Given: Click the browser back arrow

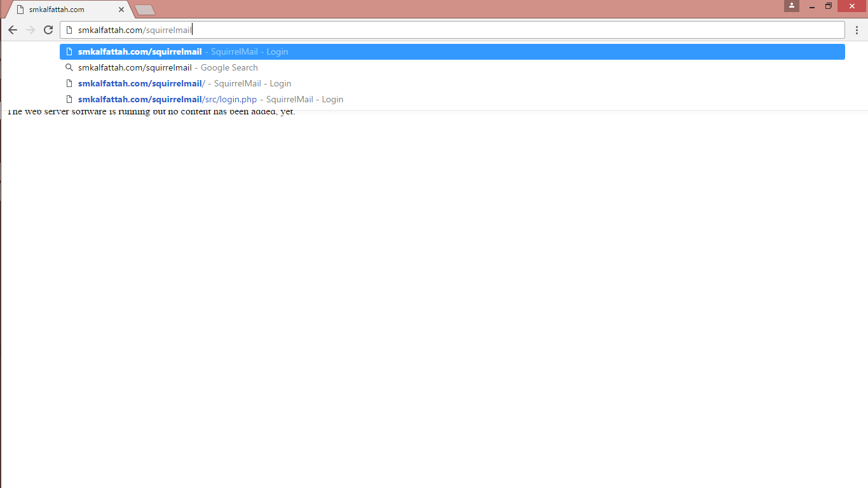Looking at the screenshot, I should (13, 30).
